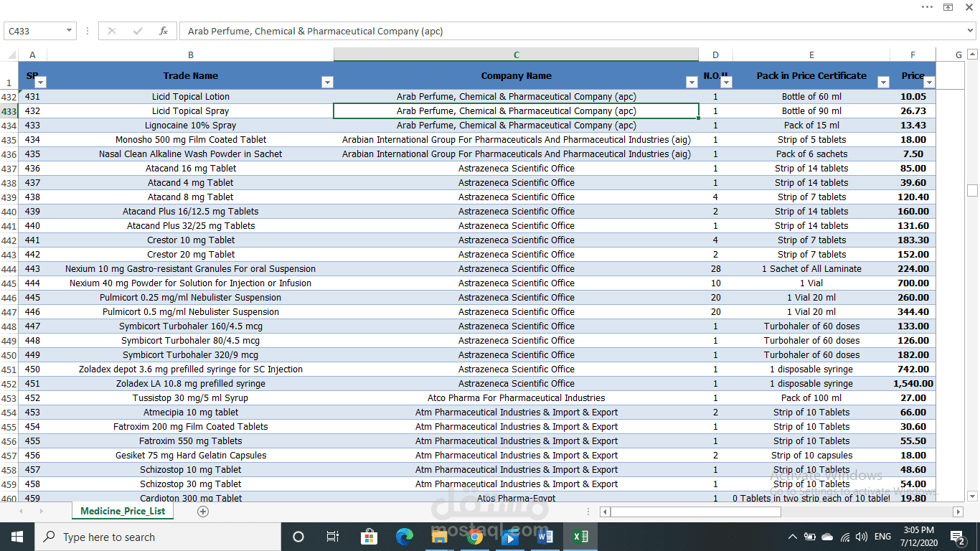Click the Name Box showing C433
This screenshot has height=551, width=980.
pos(34,31)
